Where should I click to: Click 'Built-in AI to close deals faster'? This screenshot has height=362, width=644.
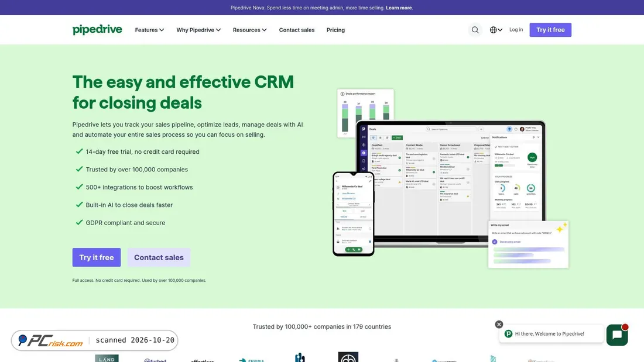[129, 205]
